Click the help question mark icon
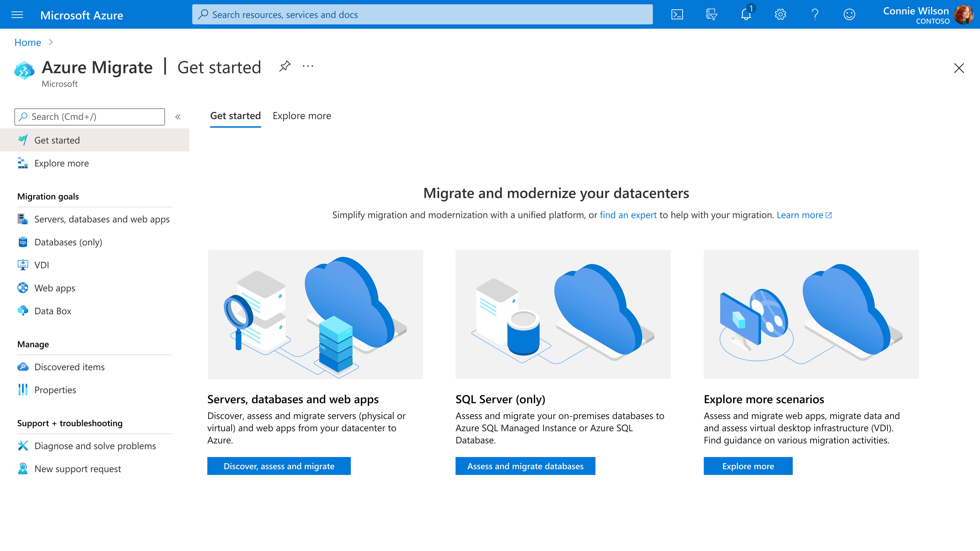Viewport: 980px width, 551px height. point(814,15)
